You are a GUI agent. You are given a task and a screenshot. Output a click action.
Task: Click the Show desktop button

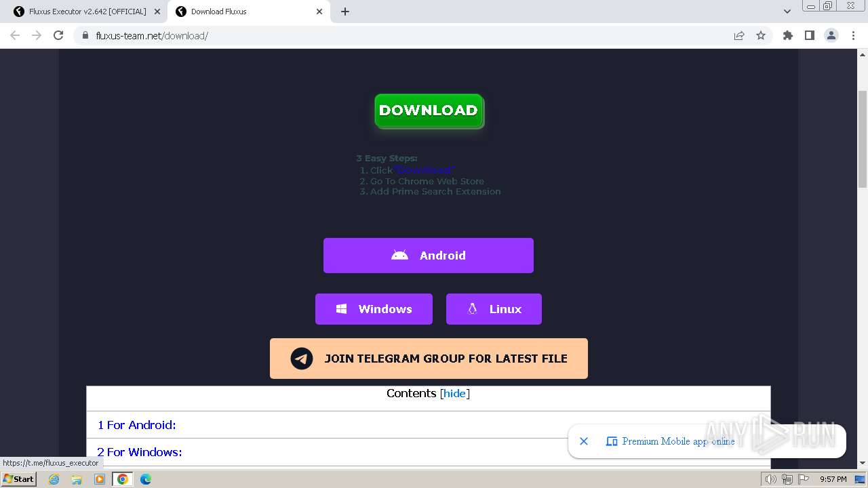[861, 479]
